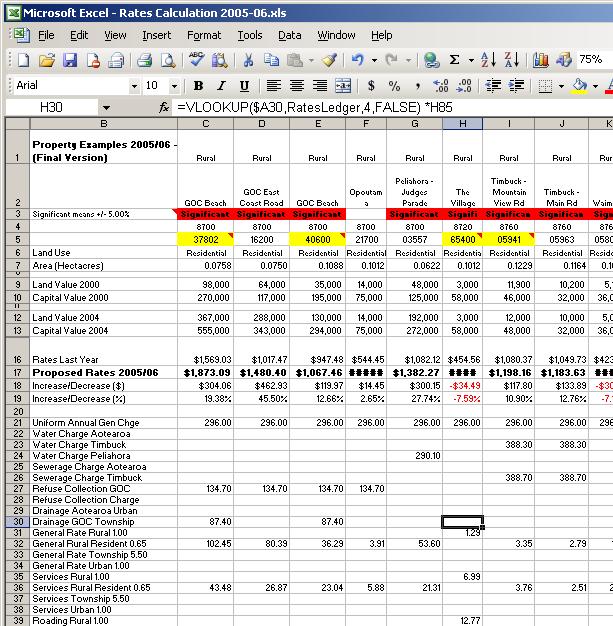
Task: Click the AutoSum sigma icon
Action: pyautogui.click(x=454, y=60)
